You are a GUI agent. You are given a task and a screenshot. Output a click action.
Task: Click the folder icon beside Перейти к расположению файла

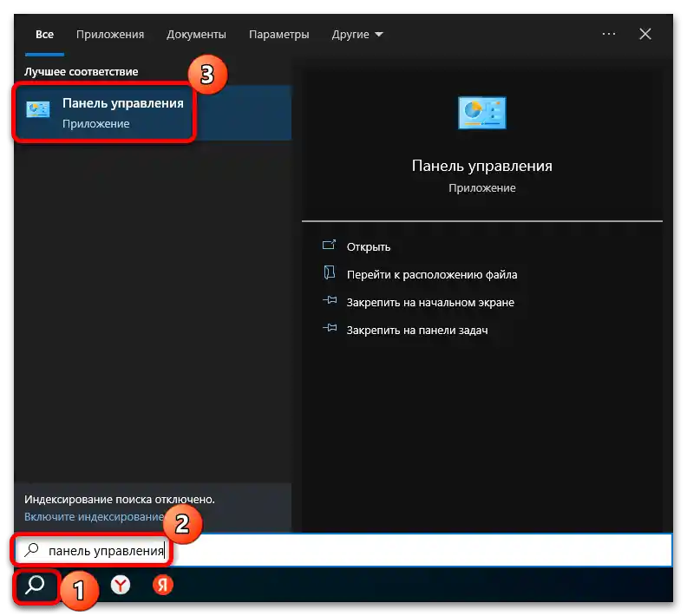click(329, 274)
